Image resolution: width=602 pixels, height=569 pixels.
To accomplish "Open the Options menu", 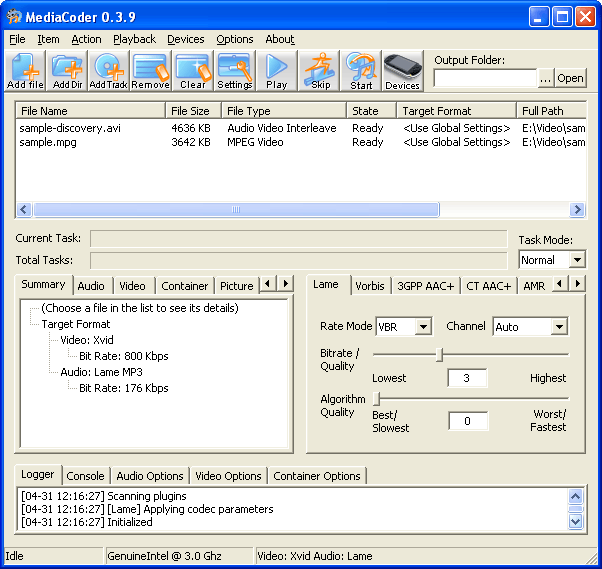I will pyautogui.click(x=235, y=39).
